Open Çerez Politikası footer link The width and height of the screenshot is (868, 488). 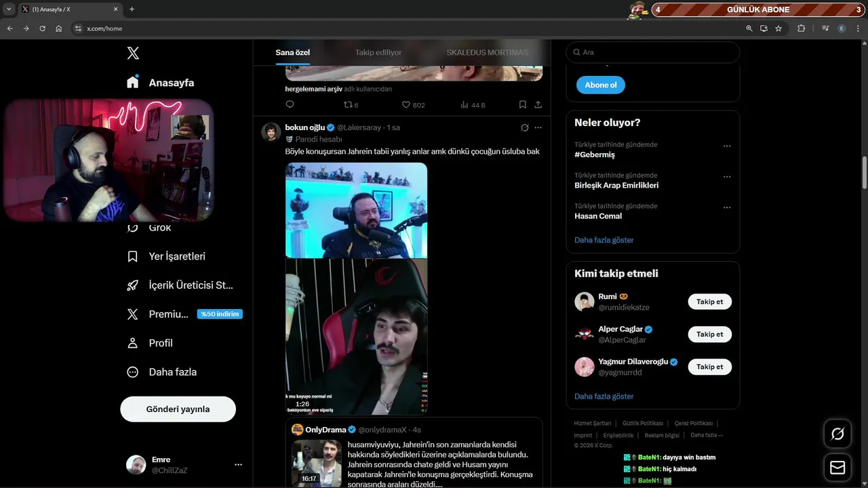click(694, 423)
